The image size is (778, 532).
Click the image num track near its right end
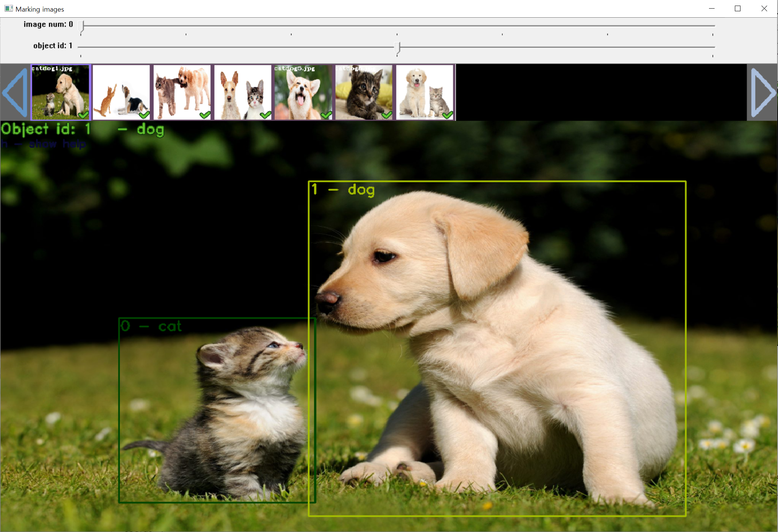click(711, 26)
